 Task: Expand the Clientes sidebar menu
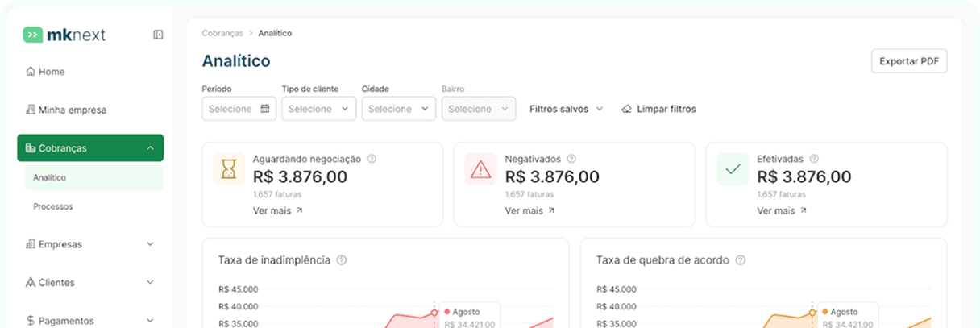pos(150,283)
